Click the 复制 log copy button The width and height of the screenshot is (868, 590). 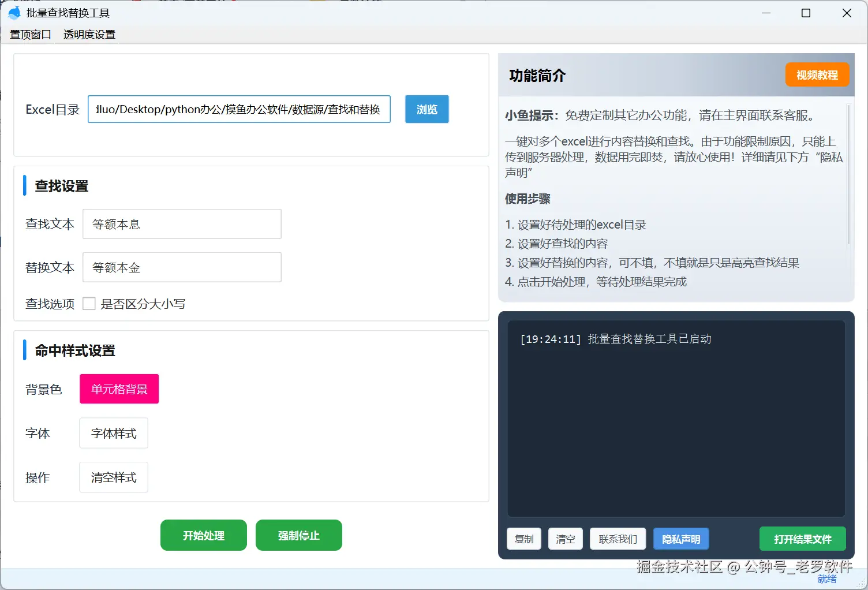(x=524, y=539)
